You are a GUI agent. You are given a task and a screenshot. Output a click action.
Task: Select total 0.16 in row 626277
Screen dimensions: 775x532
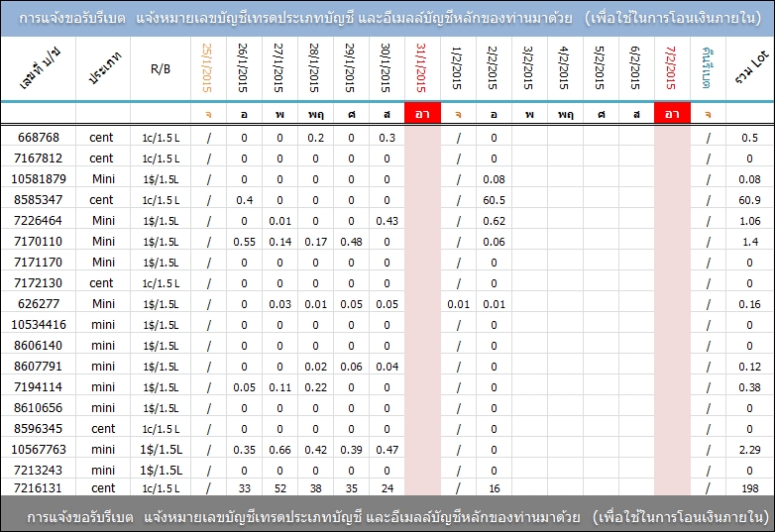click(750, 304)
